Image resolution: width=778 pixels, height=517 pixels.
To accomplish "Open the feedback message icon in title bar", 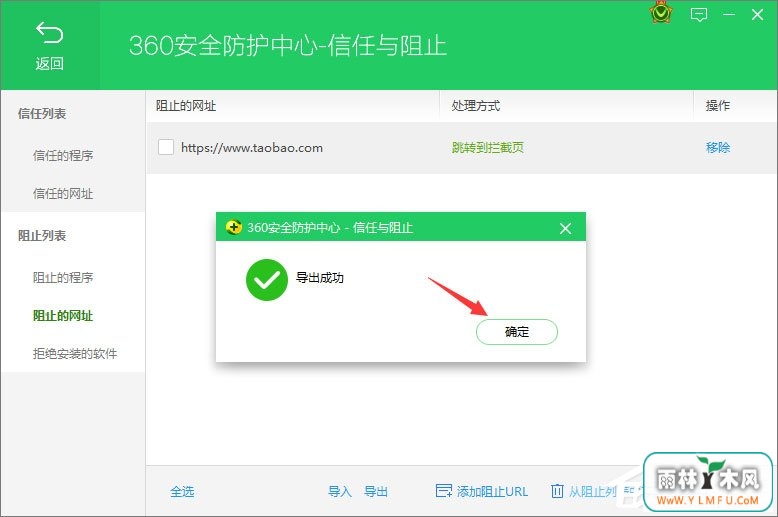I will pyautogui.click(x=699, y=14).
